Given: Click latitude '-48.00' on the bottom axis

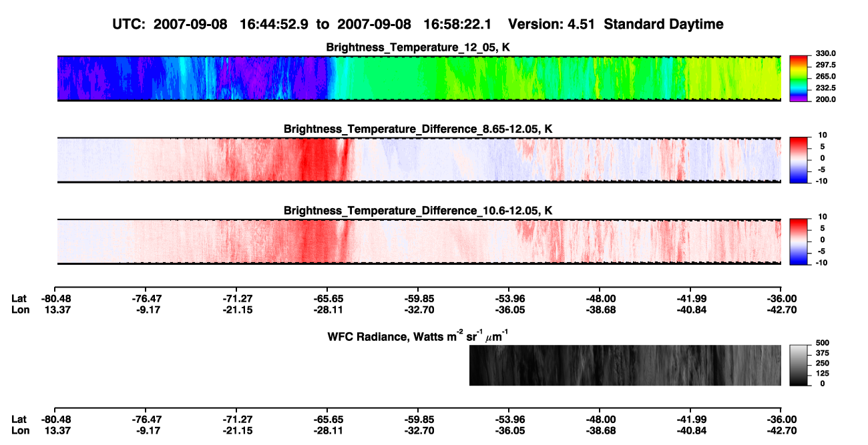Looking at the screenshot, I should tap(600, 419).
